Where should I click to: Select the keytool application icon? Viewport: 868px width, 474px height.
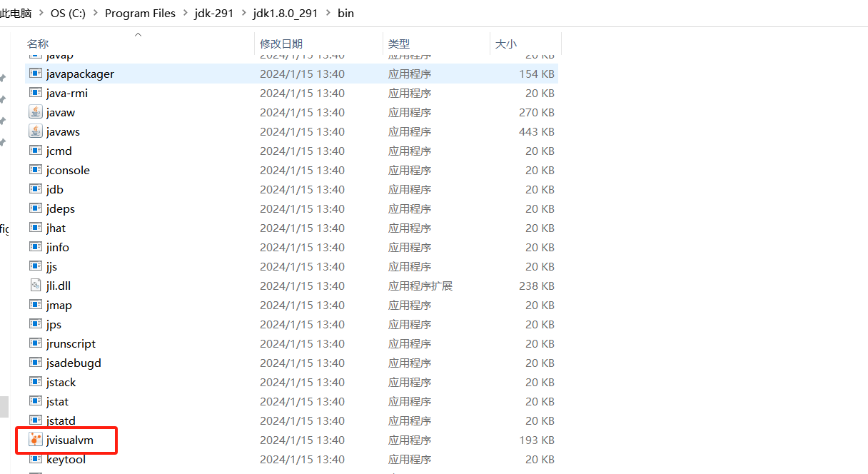(x=36, y=459)
